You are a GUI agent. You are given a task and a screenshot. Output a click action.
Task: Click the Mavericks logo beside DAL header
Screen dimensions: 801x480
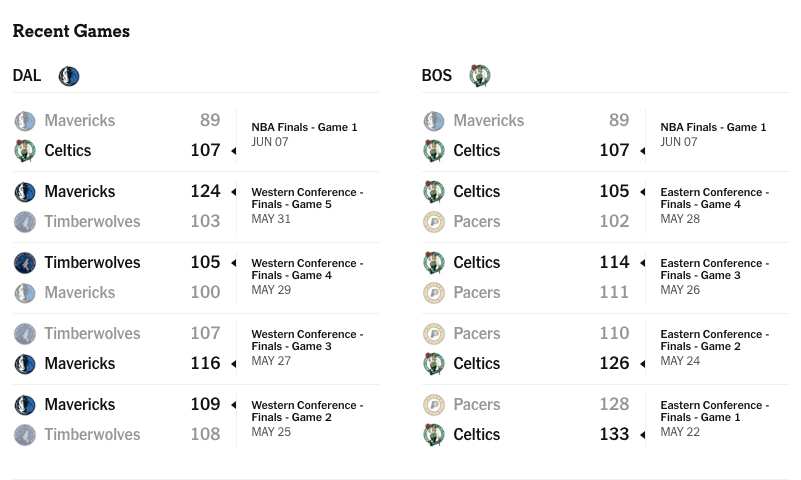click(x=69, y=76)
